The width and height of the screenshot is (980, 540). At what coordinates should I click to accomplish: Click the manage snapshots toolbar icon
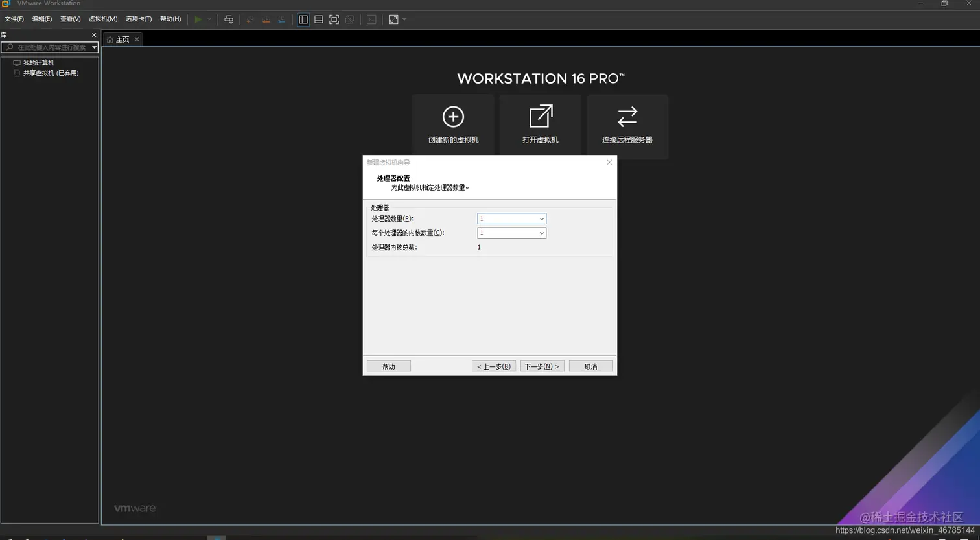tap(281, 19)
